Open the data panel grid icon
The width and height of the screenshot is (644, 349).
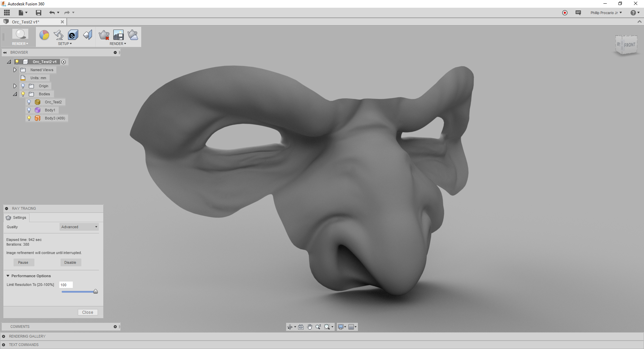click(x=7, y=13)
